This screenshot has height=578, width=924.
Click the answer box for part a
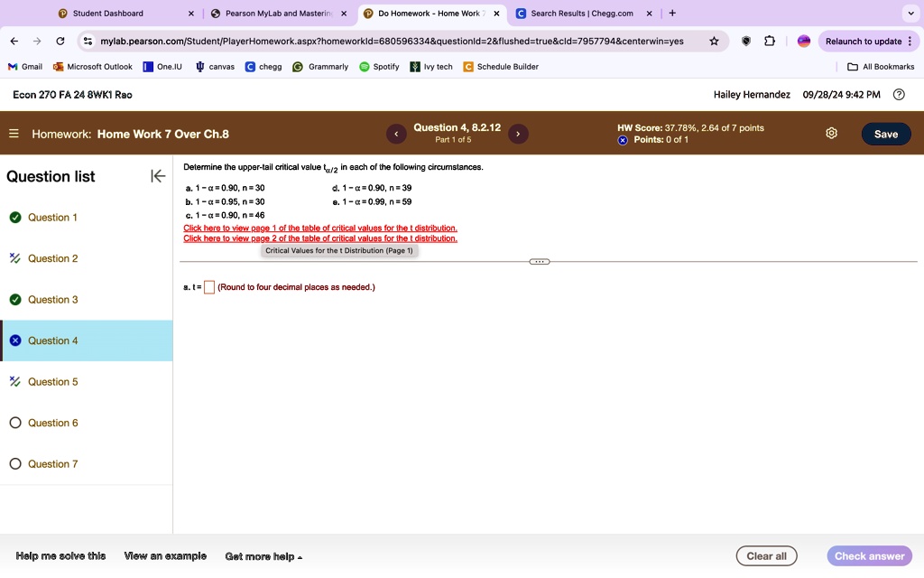[x=208, y=287]
